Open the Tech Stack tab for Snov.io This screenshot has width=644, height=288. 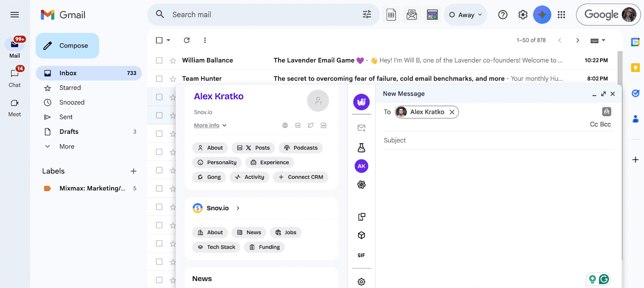[x=217, y=247]
